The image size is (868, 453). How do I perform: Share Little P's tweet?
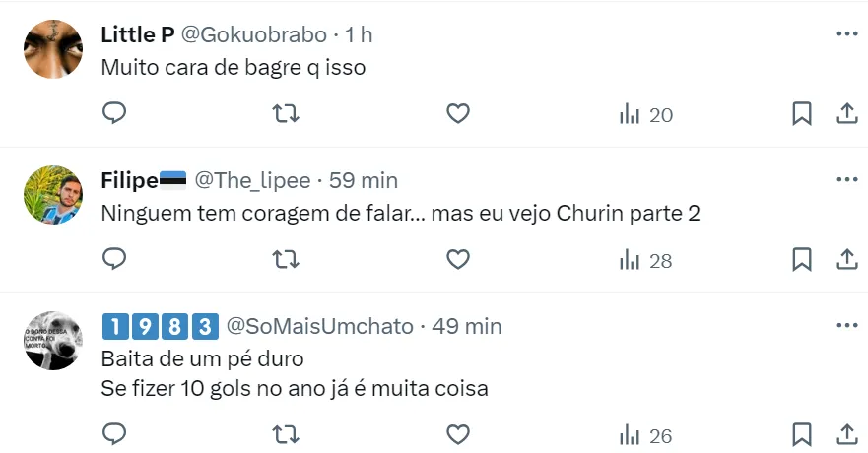pyautogui.click(x=846, y=114)
